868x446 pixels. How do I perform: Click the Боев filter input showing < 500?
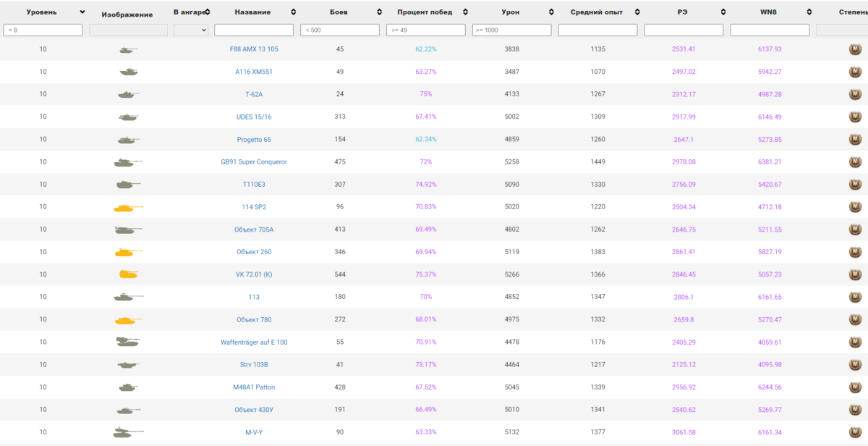[x=340, y=30]
